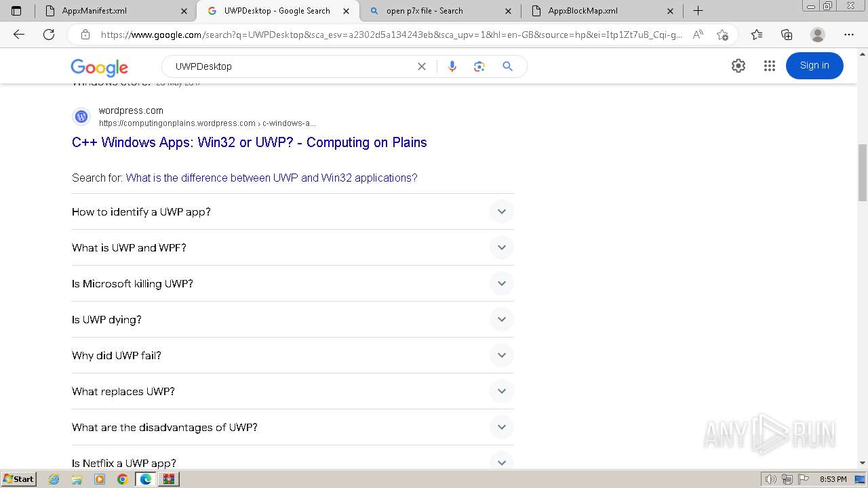Go back with the browser back arrow
The image size is (868, 488).
pos(19,35)
